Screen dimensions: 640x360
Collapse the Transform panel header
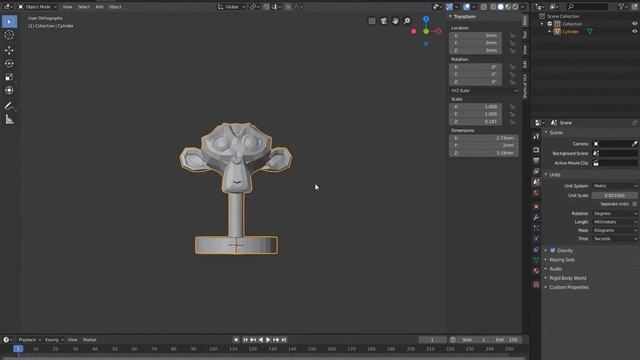click(463, 17)
